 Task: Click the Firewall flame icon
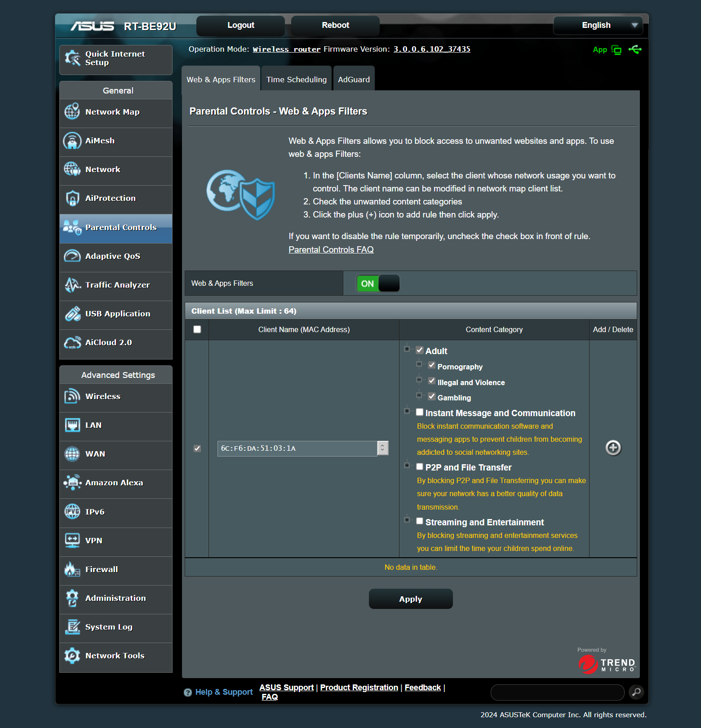72,569
